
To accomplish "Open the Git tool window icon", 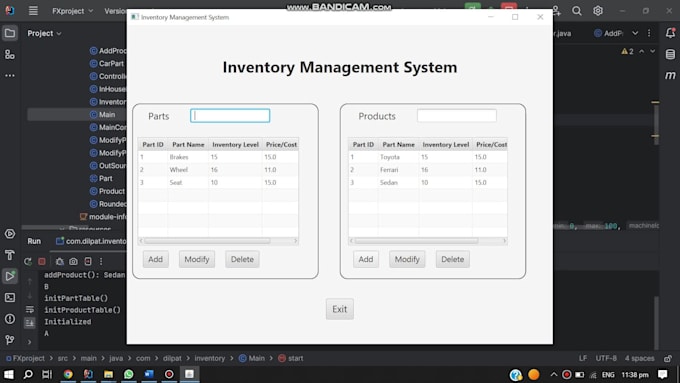I will pos(10,340).
